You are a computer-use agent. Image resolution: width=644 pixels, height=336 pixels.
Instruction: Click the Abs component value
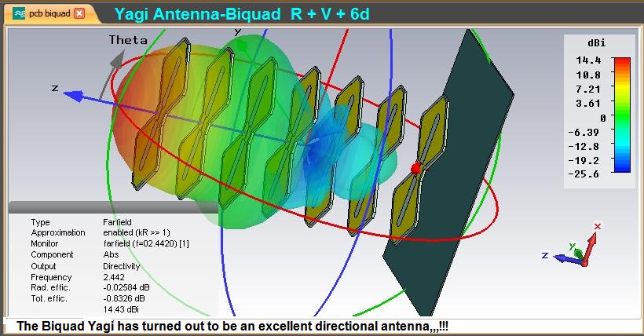(x=111, y=254)
